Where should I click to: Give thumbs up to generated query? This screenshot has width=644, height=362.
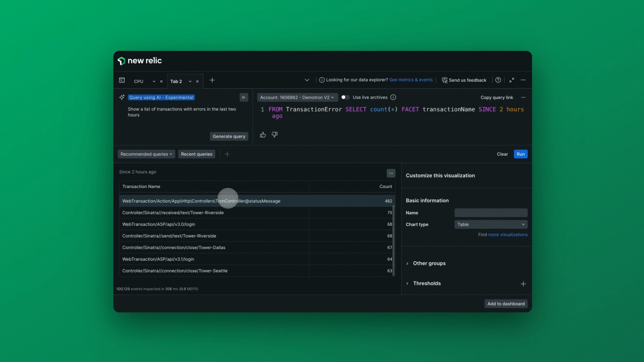(x=263, y=135)
